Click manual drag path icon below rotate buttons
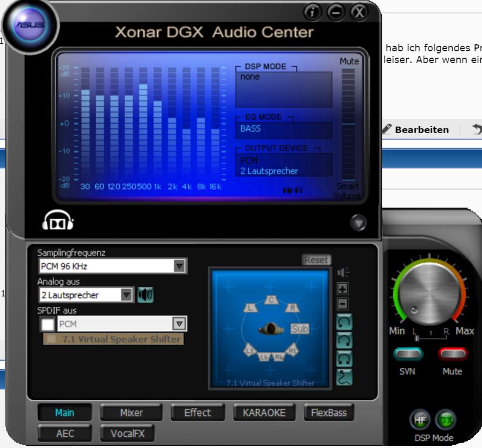Image resolution: width=482 pixels, height=448 pixels. coord(344,377)
